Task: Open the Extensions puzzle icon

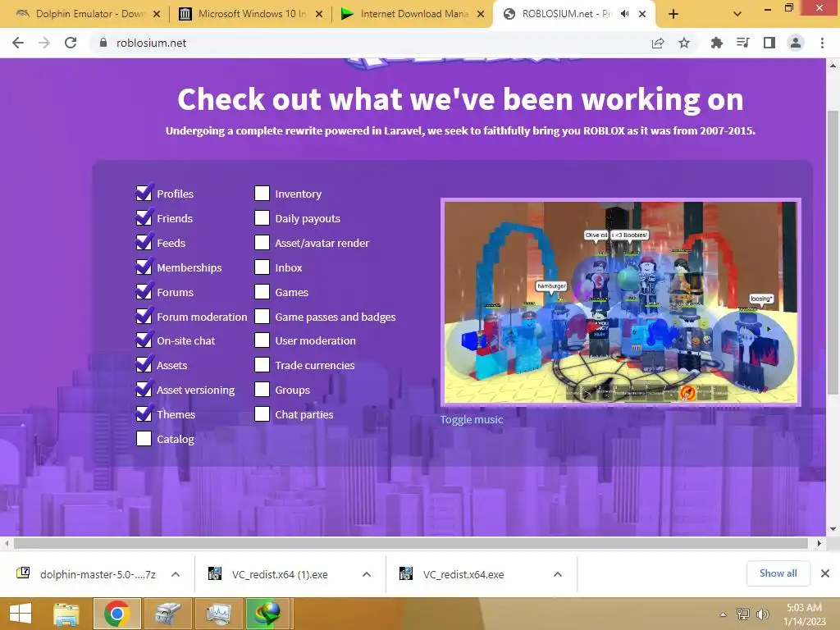Action: point(716,43)
